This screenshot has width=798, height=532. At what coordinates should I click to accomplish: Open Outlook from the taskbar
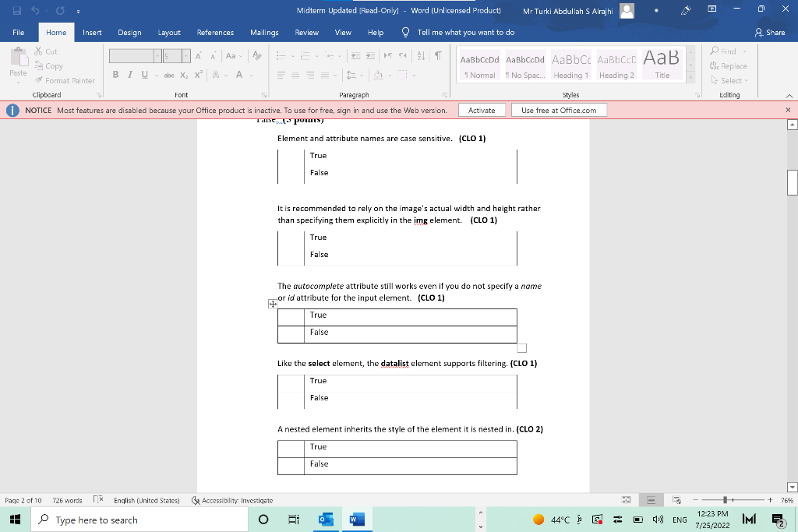pyautogui.click(x=327, y=519)
